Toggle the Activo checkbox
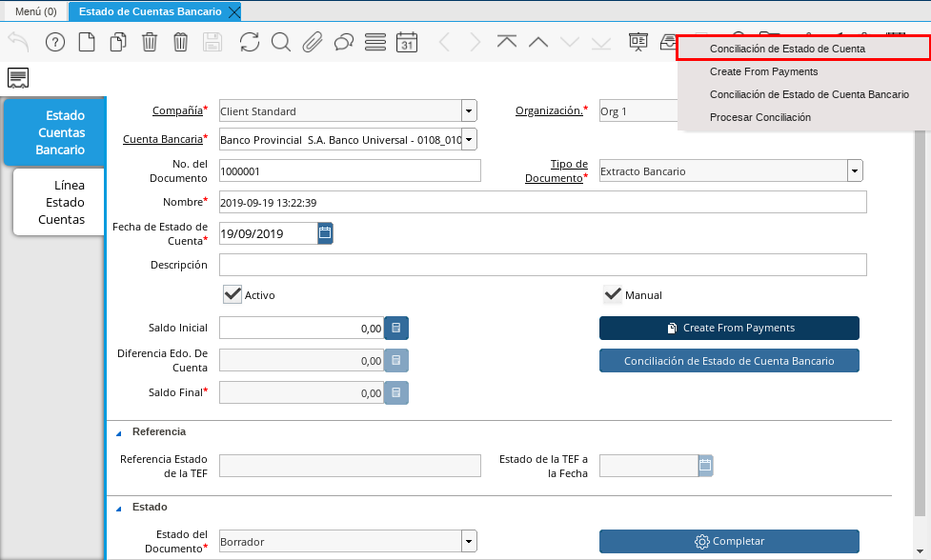931x560 pixels. tap(233, 294)
